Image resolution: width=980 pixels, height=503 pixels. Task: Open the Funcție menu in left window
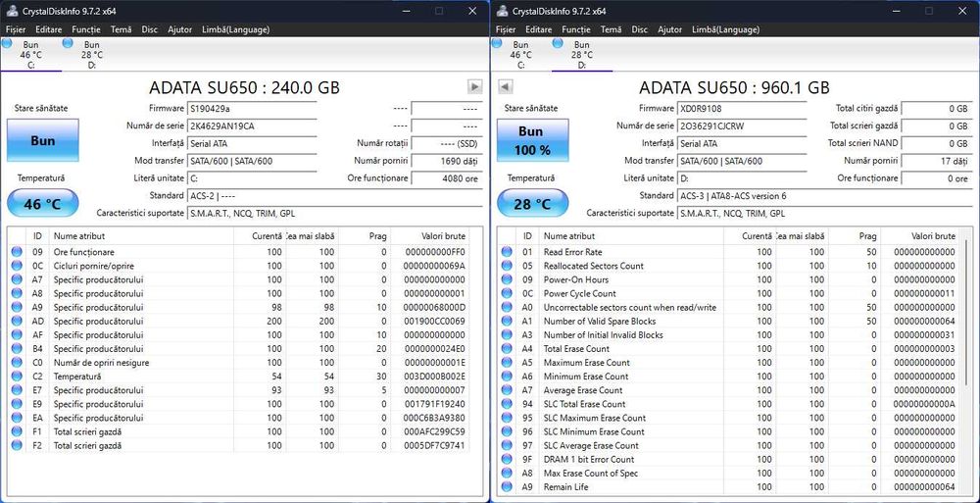[85, 30]
